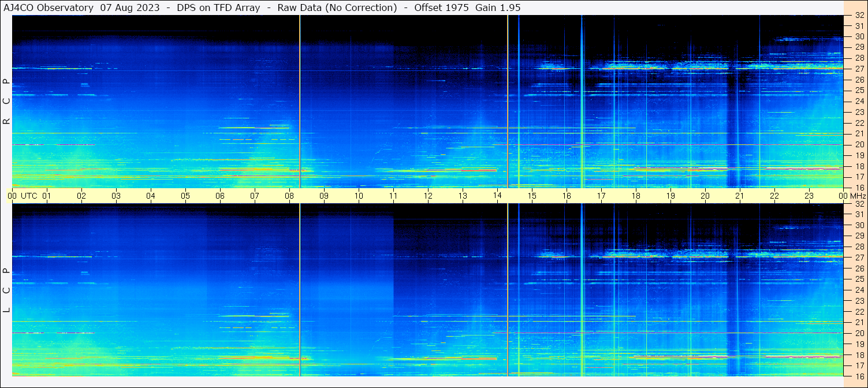Select hour "09" on the time axis

[324, 196]
